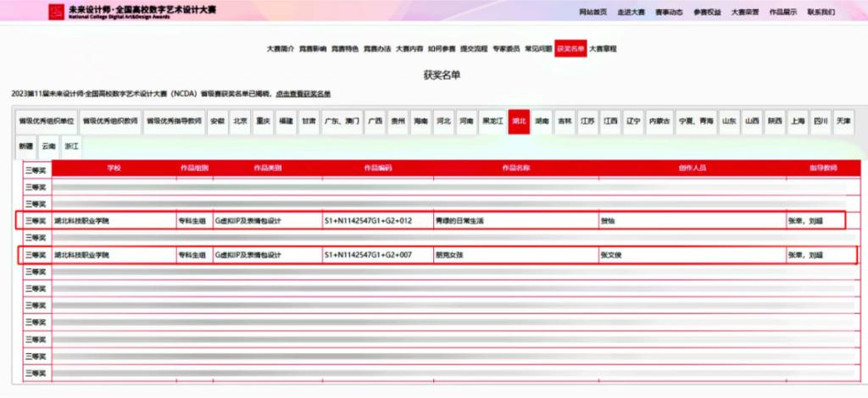
Task: Select 大赛简介 in the sub-navigation
Action: [x=280, y=49]
